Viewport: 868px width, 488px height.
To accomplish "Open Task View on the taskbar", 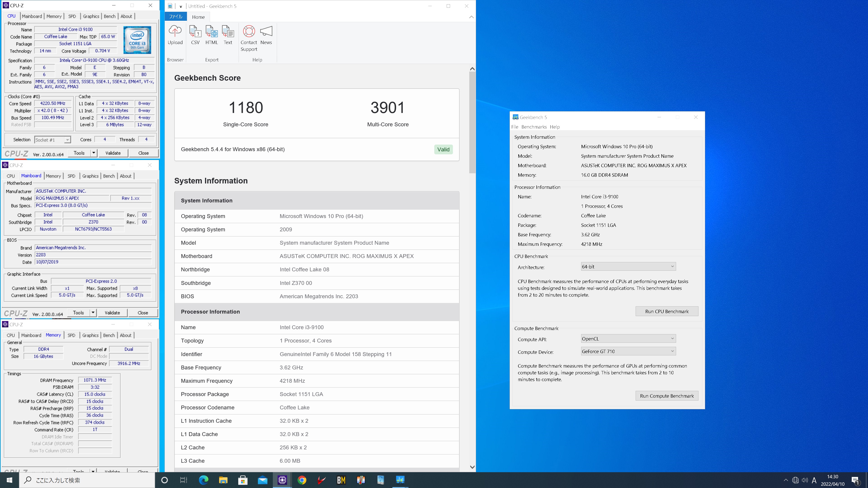I will pos(184,480).
